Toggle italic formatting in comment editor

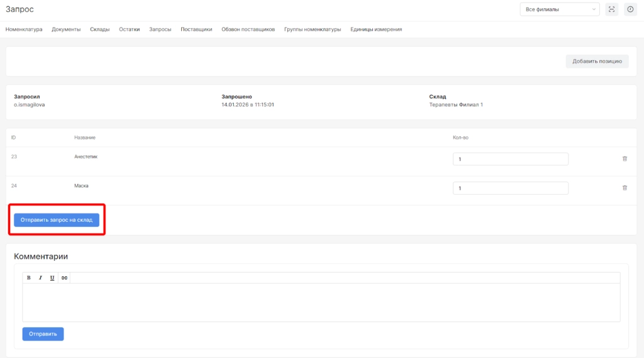coord(40,278)
